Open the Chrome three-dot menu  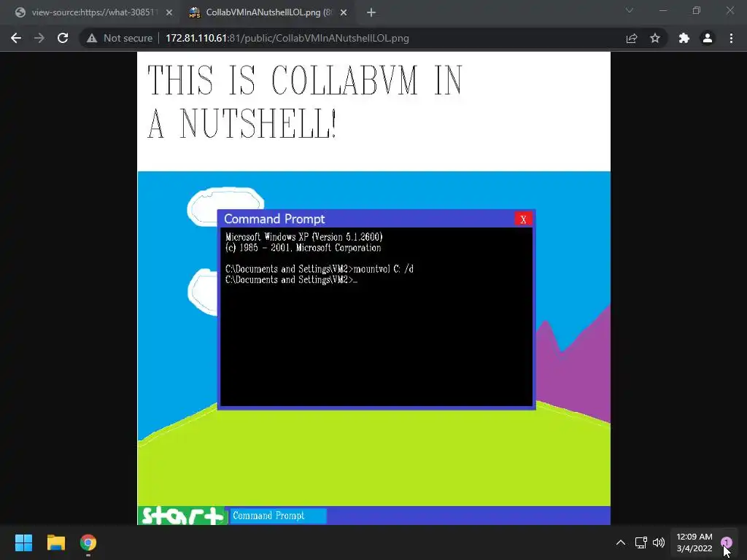click(731, 38)
